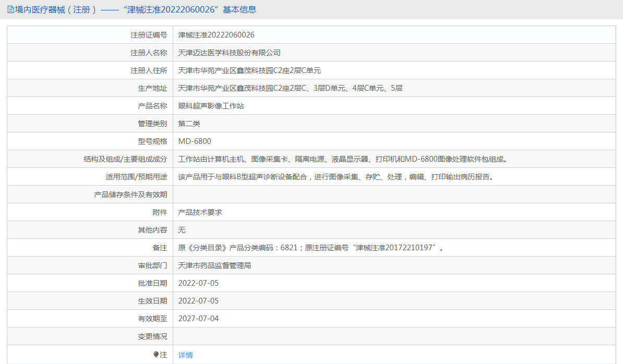Click the 产品储存条件及有效期 label
Screen dimensions: 623x364
[x=131, y=195]
